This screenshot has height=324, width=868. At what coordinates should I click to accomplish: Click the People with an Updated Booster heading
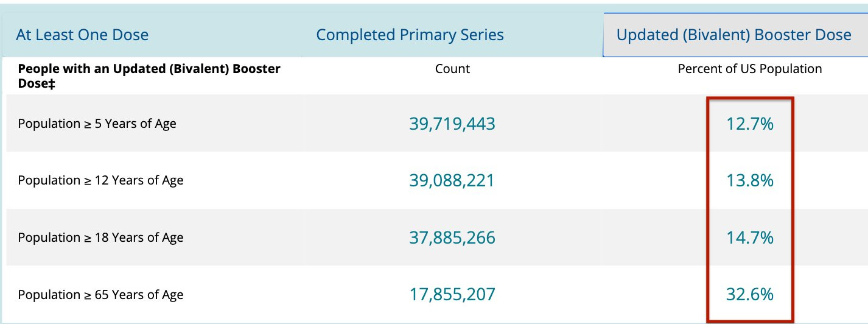149,69
